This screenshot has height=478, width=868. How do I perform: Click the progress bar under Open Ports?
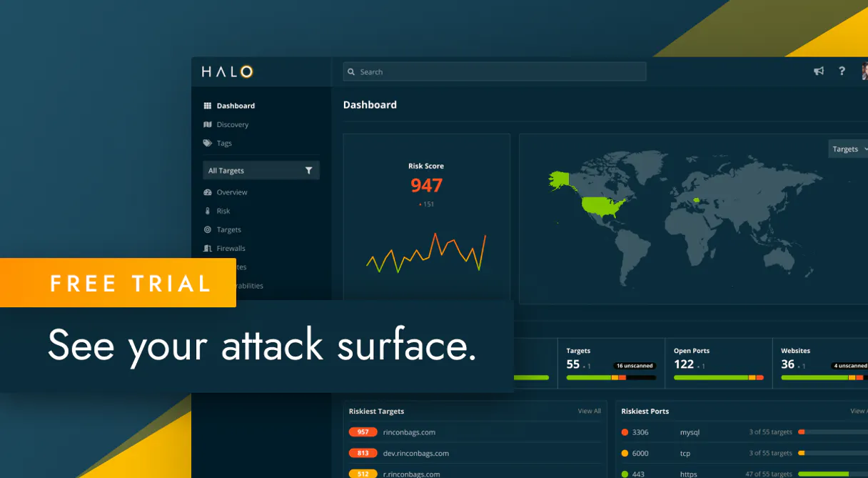coord(719,377)
